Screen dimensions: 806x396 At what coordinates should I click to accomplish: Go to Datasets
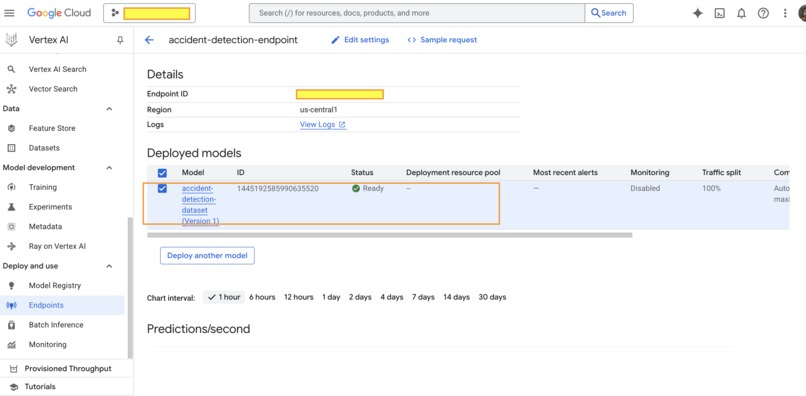[x=44, y=148]
